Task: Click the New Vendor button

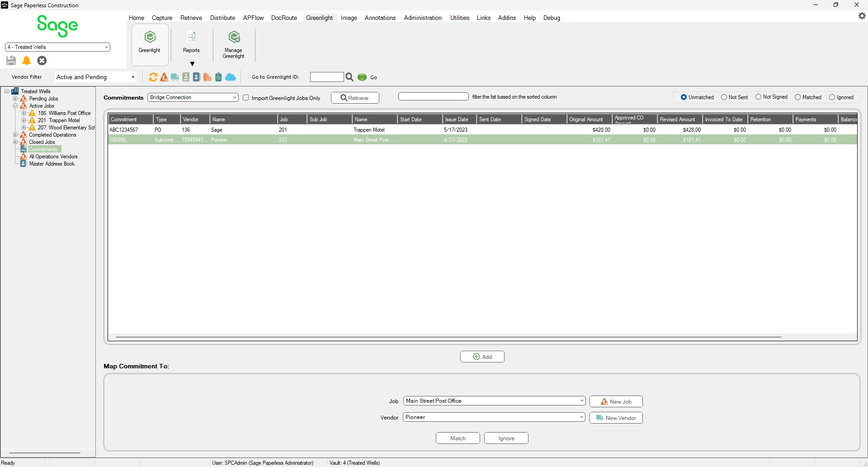Action: 616,418
